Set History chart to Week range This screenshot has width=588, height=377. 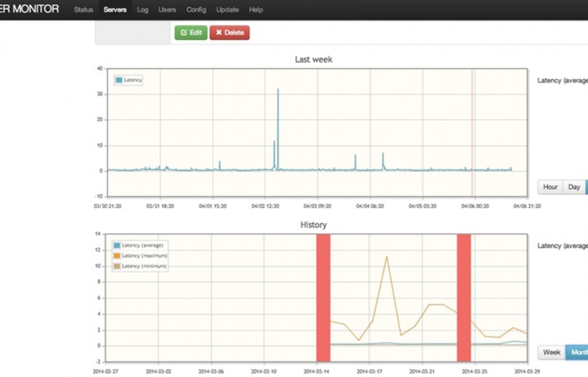[x=552, y=352]
